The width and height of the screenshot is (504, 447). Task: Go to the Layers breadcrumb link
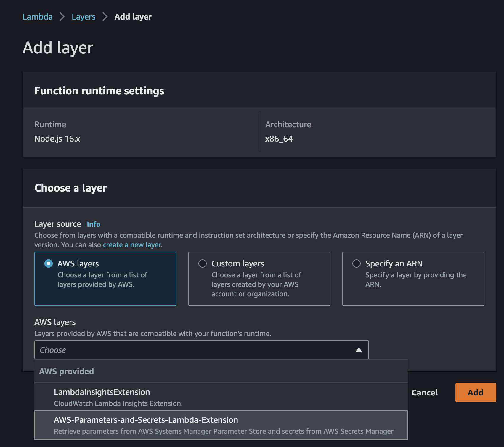click(84, 17)
